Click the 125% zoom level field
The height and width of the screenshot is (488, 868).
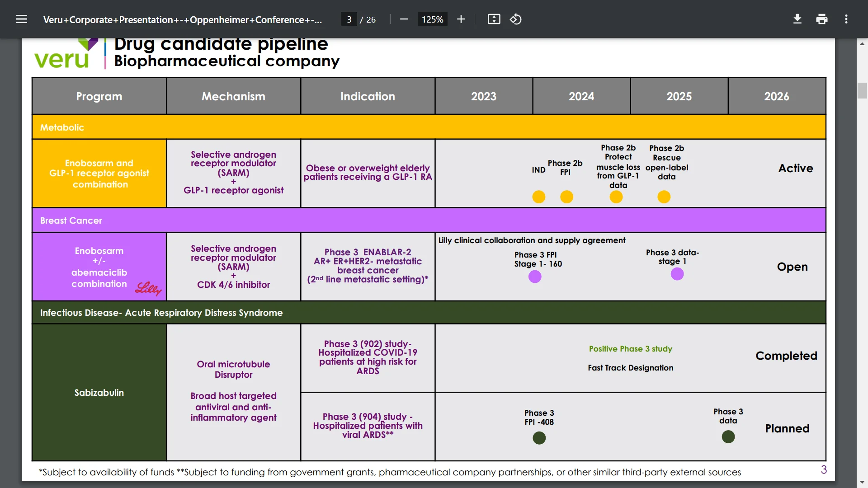[432, 19]
